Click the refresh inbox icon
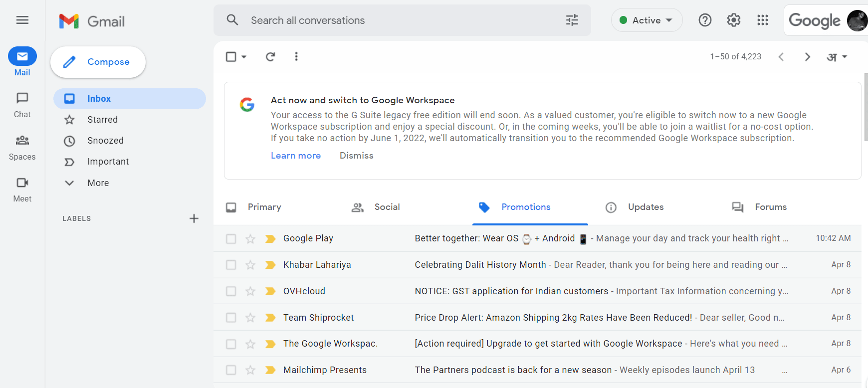This screenshot has height=388, width=868. [x=270, y=57]
